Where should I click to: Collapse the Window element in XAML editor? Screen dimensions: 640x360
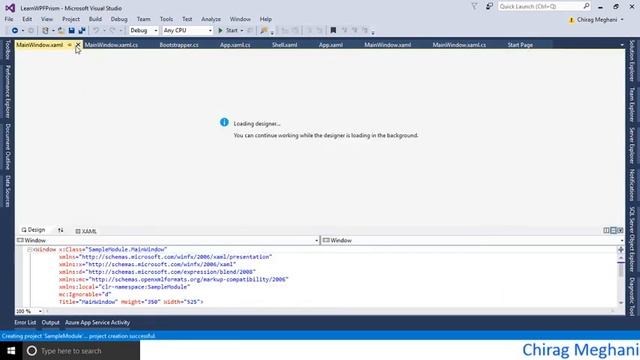pos(29,249)
